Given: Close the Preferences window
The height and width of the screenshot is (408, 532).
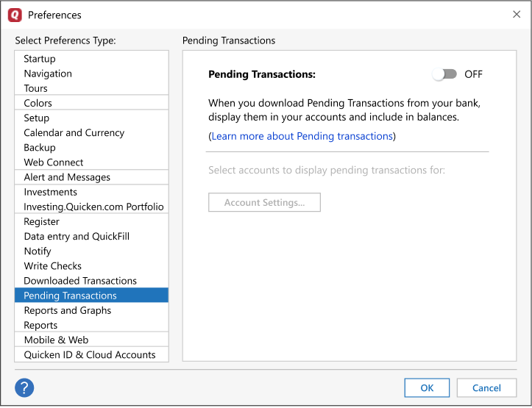Looking at the screenshot, I should coord(516,14).
